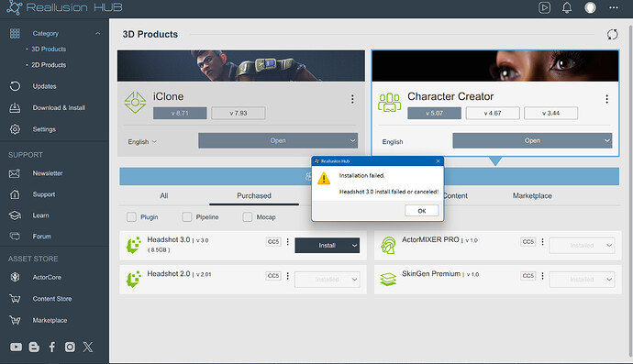Select Character Creator version v 5.07

(x=434, y=113)
